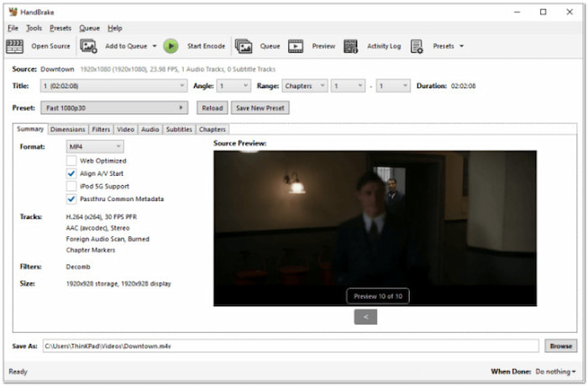Click the Presets icon in toolbar

coord(417,46)
